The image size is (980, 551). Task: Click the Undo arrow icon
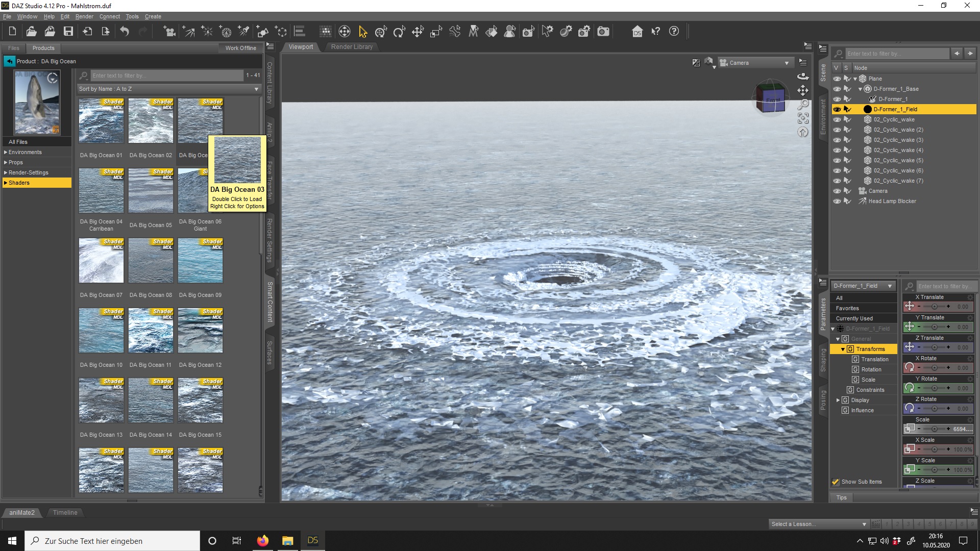coord(125,32)
